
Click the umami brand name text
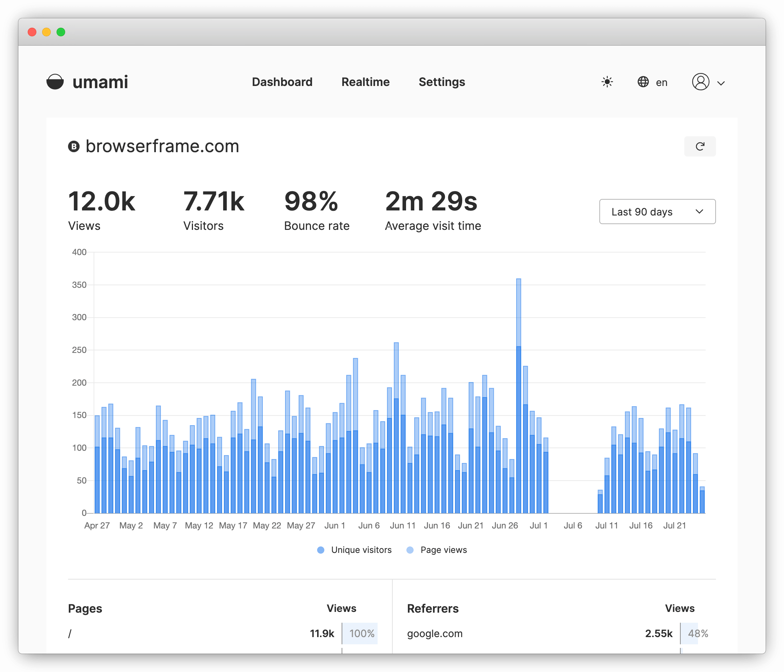pyautogui.click(x=100, y=82)
